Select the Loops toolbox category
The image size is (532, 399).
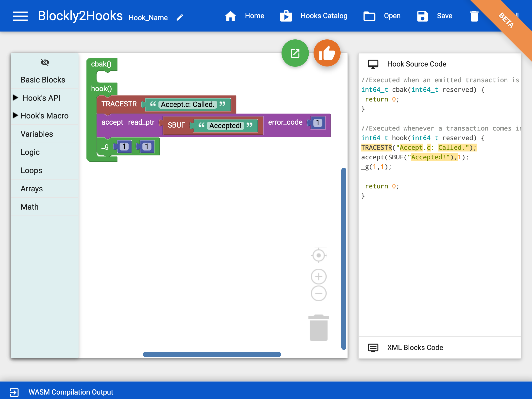click(x=31, y=170)
